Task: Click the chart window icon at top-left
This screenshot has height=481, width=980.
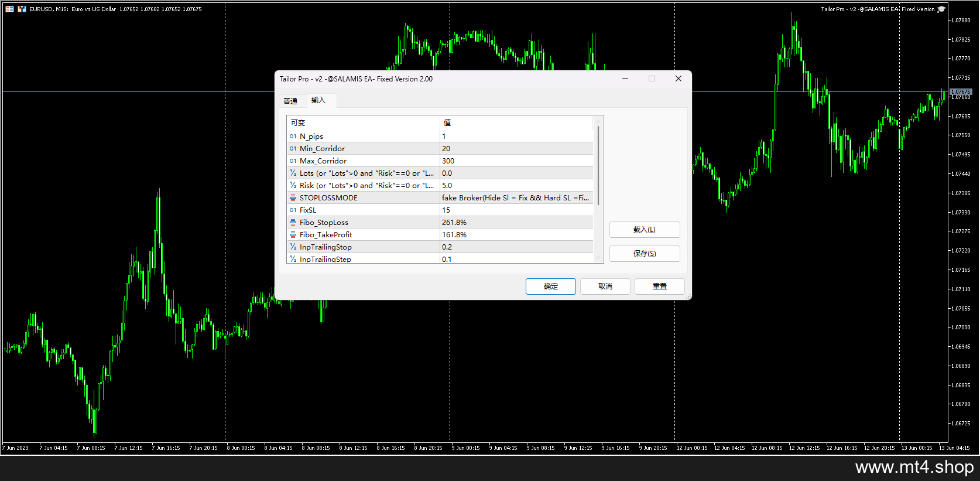Action: [9, 9]
